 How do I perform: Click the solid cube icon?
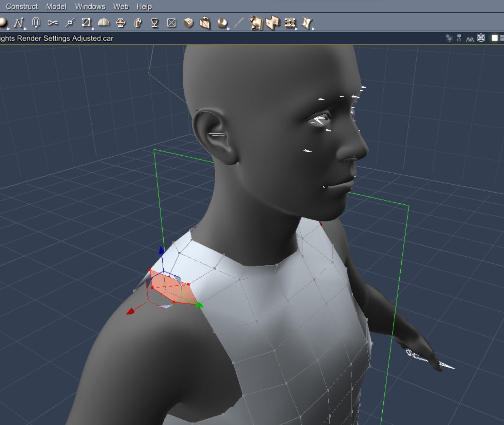(x=188, y=23)
